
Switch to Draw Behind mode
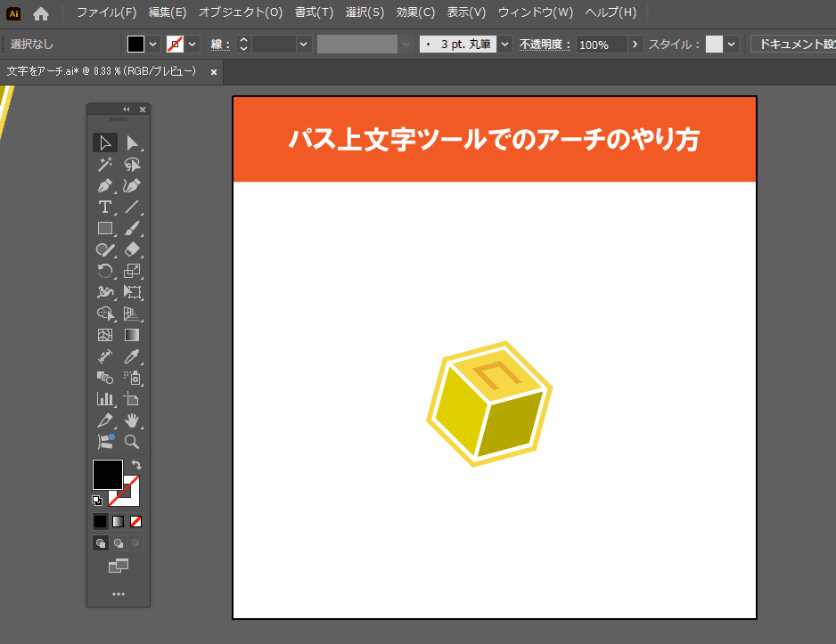tap(119, 542)
